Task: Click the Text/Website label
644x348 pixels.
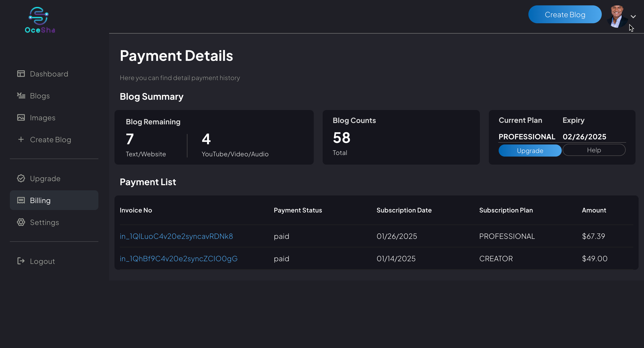Action: [x=146, y=154]
